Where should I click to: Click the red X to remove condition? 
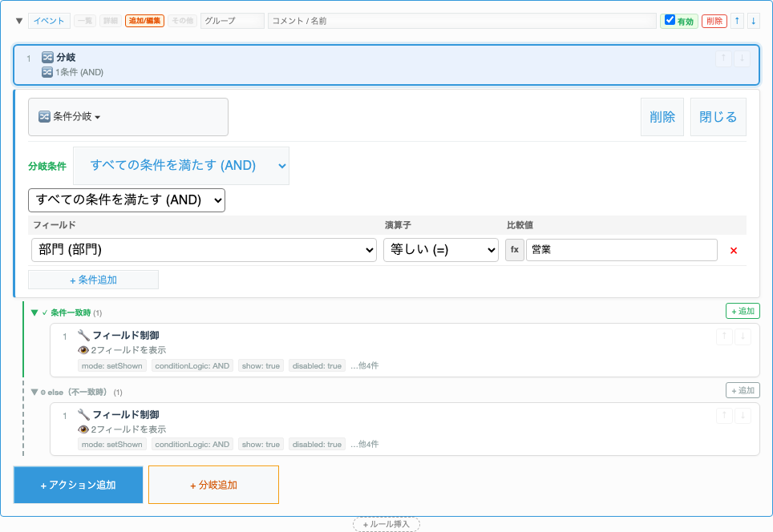coord(733,251)
